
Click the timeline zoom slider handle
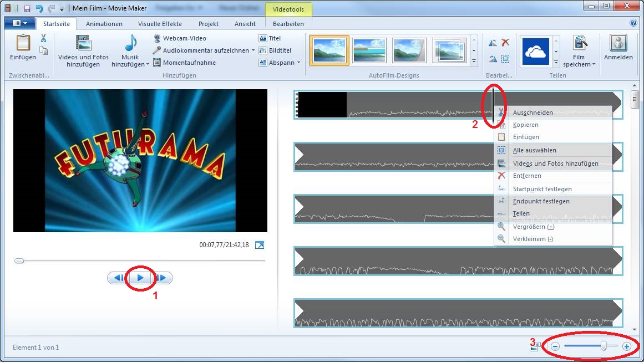[603, 346]
